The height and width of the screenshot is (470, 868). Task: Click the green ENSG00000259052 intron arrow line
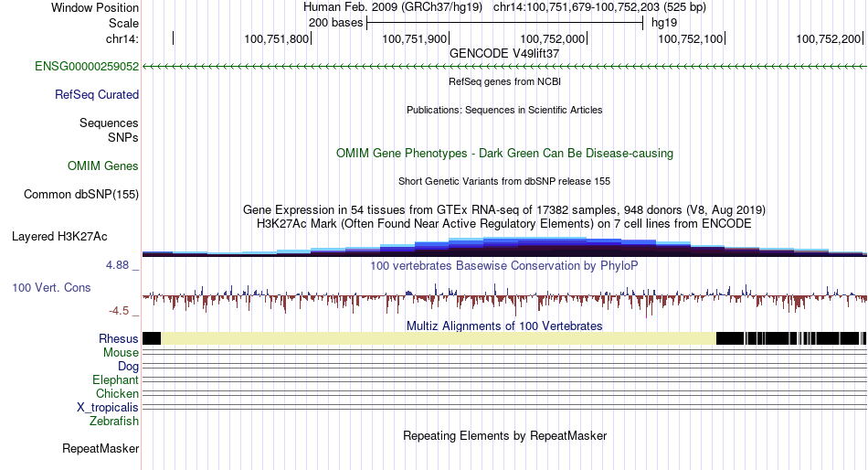(x=504, y=67)
